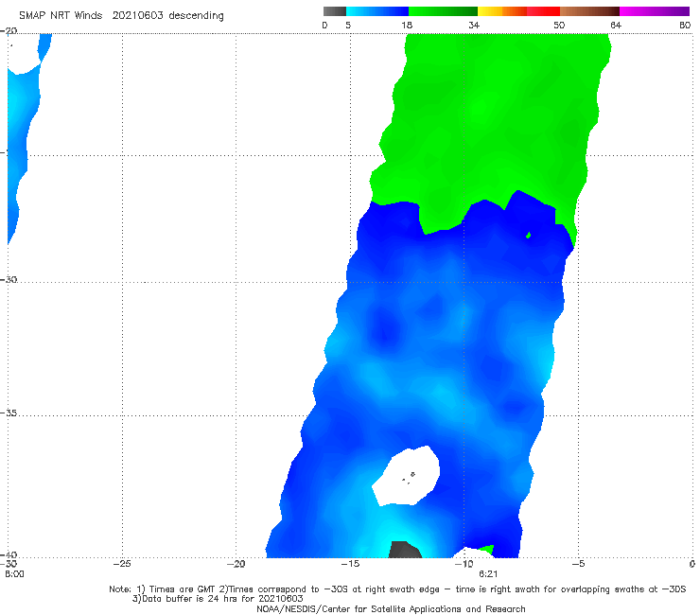700x615 pixels.
Task: Click the longitude axis label '-20'
Action: (236, 564)
